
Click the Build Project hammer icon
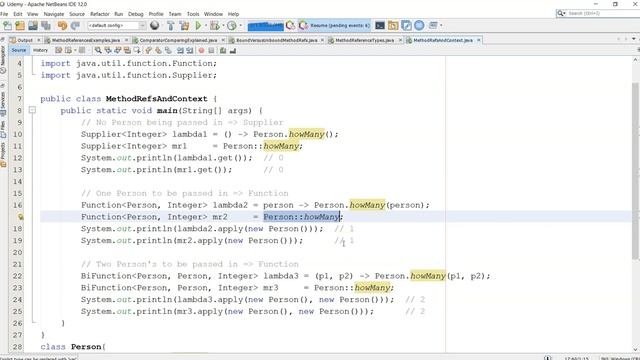(171, 26)
